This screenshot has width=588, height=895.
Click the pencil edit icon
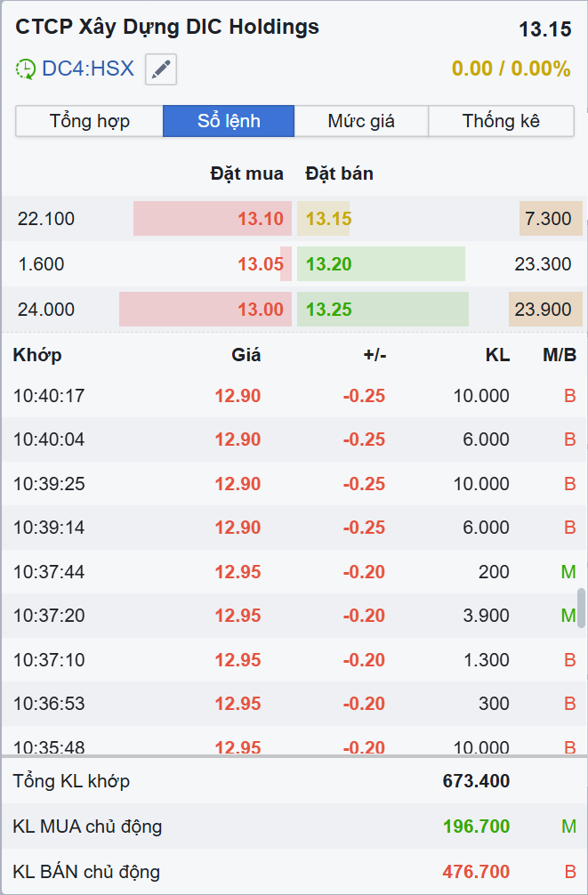161,69
